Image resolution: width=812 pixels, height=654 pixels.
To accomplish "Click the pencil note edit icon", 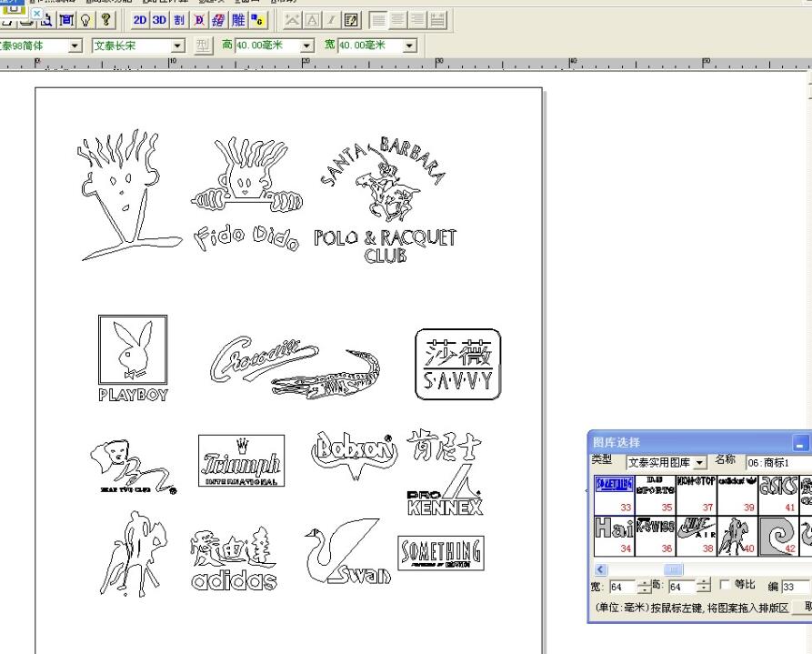I will [x=351, y=20].
